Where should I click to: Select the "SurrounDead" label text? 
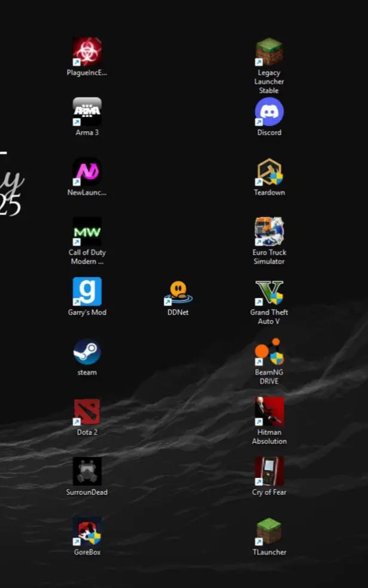tap(87, 492)
